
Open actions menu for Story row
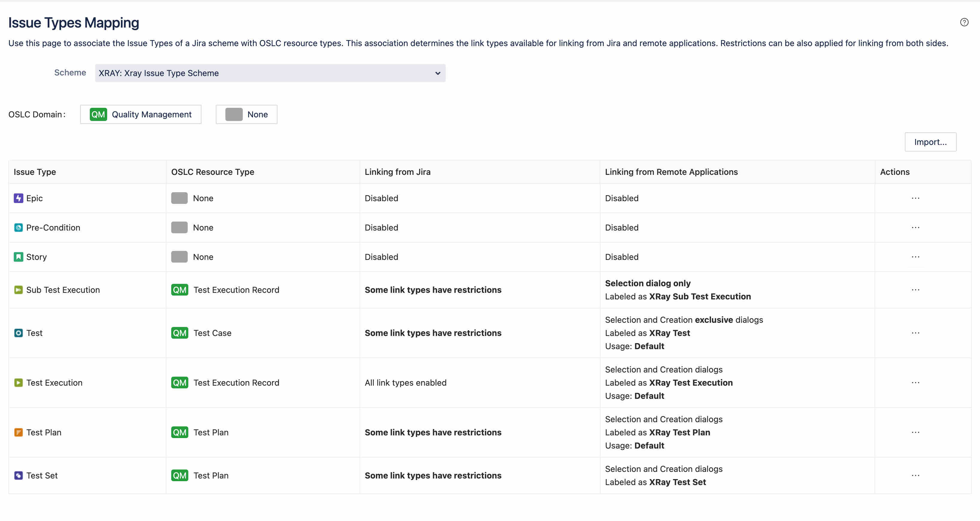pos(915,257)
